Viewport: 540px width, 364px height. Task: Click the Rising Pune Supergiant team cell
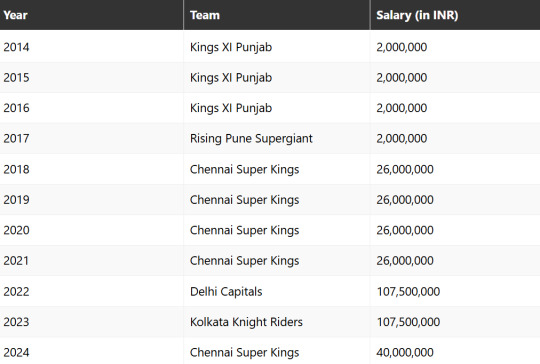pos(251,138)
